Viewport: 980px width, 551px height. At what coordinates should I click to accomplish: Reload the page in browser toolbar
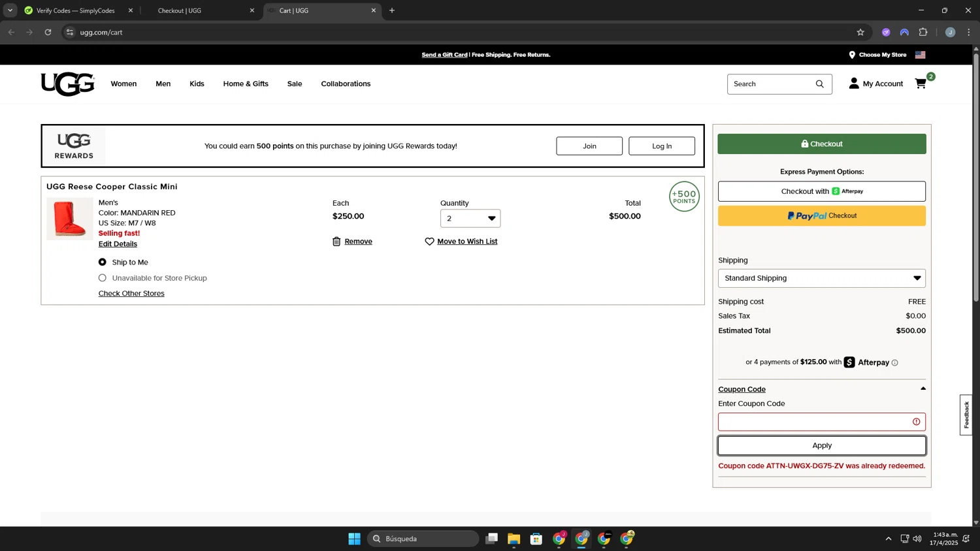click(x=48, y=32)
